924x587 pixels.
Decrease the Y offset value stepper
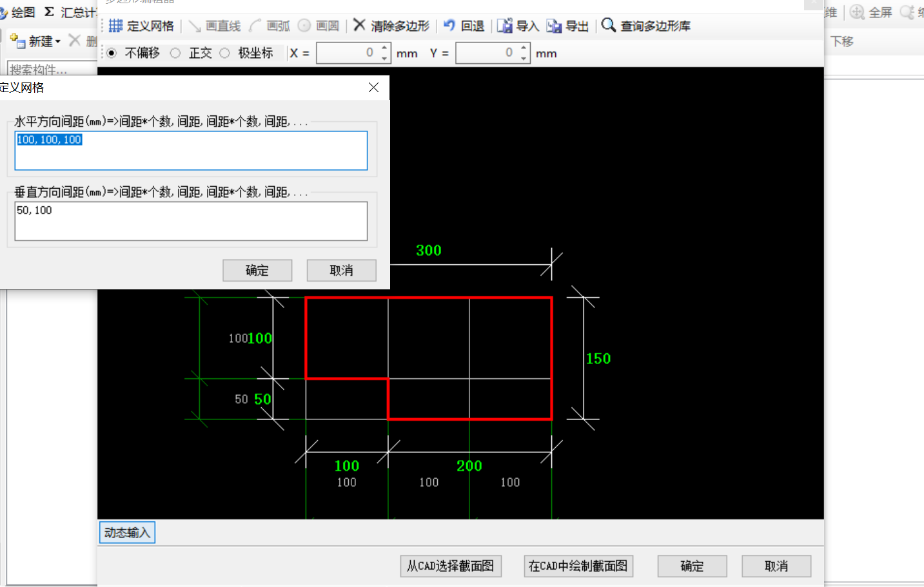point(524,58)
